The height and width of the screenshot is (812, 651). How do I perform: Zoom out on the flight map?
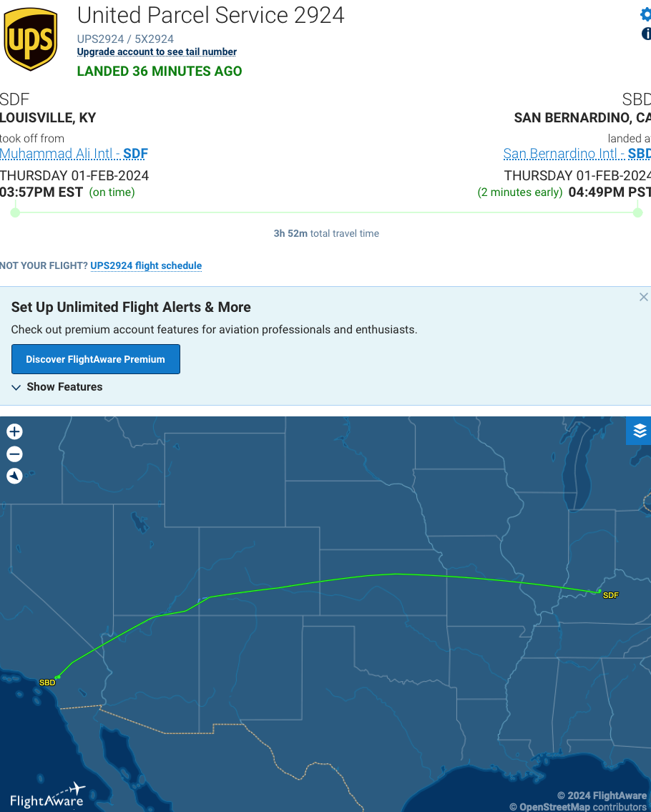14,454
